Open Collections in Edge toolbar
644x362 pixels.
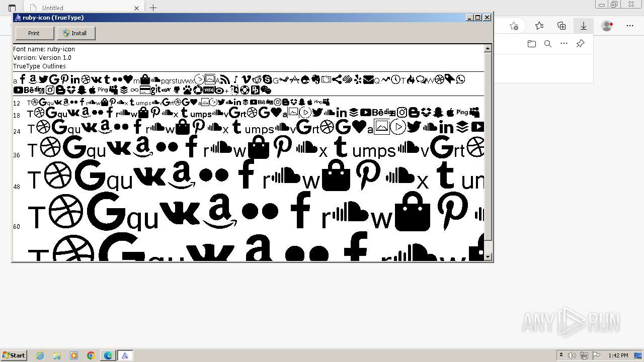tap(561, 26)
